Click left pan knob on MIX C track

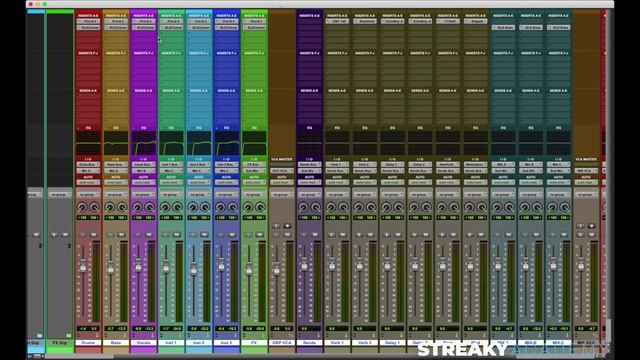pyautogui.click(x=552, y=207)
